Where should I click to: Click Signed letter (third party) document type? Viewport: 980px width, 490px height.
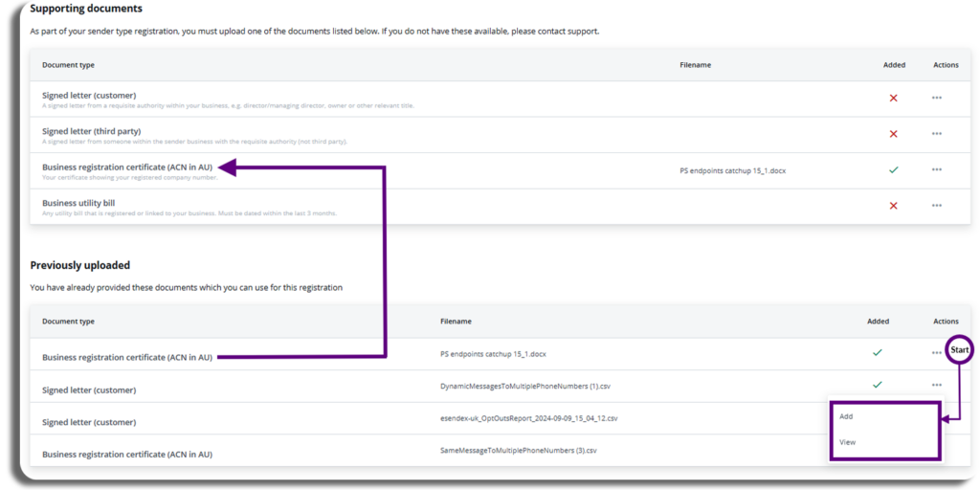[91, 131]
